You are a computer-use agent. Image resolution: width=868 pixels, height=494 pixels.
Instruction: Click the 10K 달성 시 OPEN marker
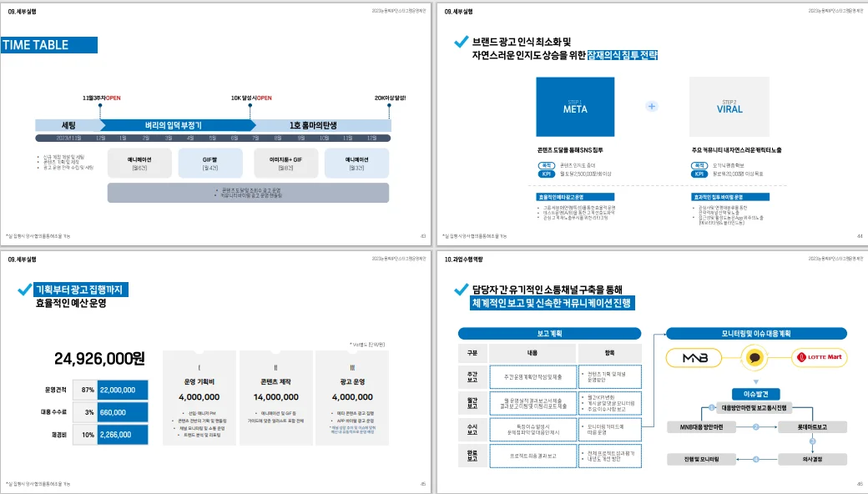[x=251, y=98]
